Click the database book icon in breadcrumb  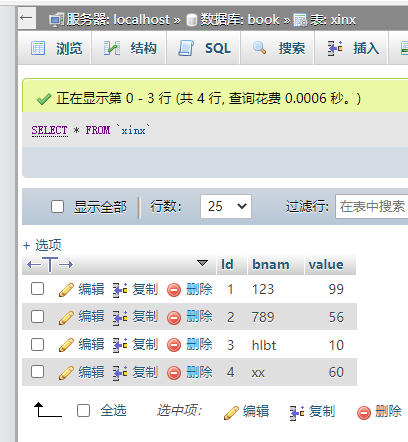pos(192,20)
